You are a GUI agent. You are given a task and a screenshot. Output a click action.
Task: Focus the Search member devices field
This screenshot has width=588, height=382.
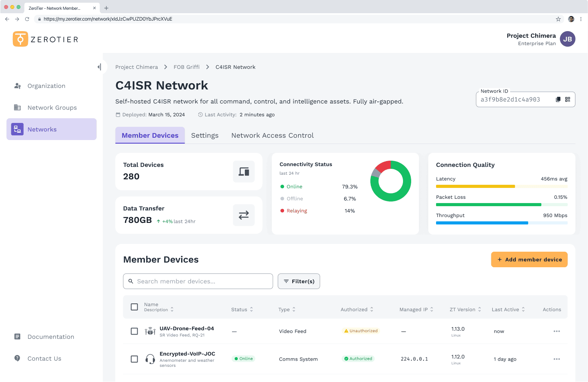coord(198,281)
